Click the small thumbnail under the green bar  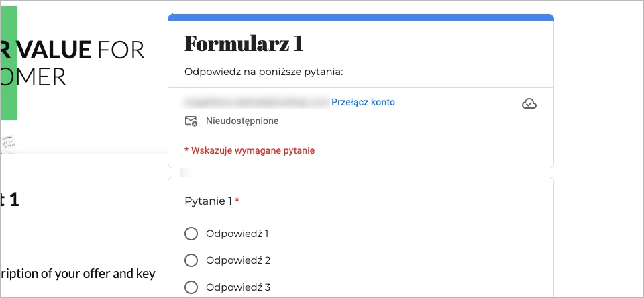click(x=9, y=144)
